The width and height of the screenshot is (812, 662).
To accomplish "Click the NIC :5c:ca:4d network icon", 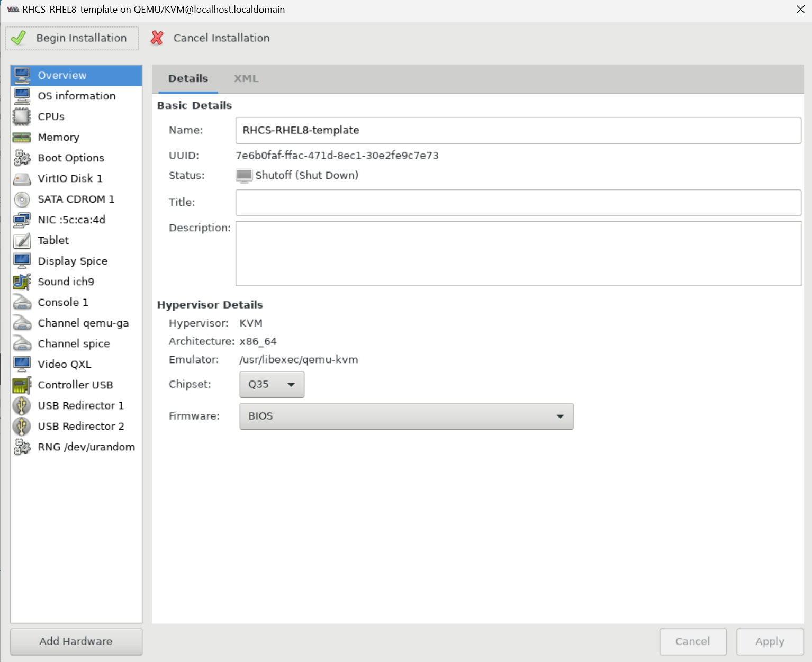I will [22, 220].
